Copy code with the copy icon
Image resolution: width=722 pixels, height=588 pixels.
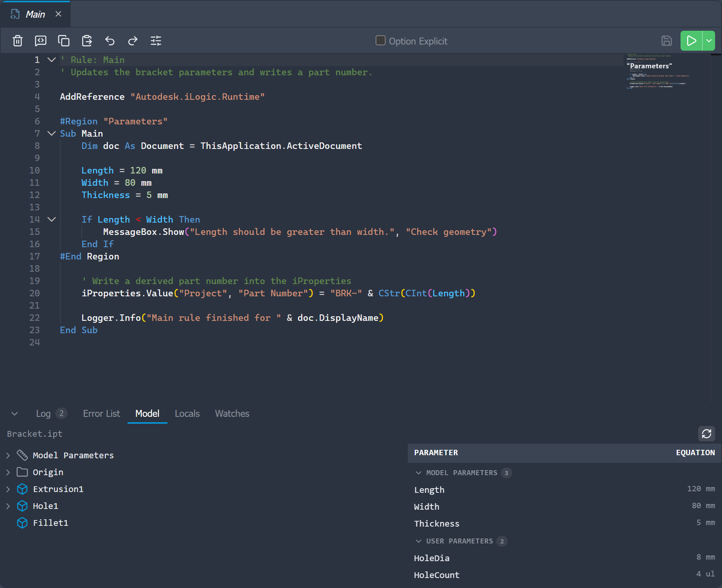(x=64, y=41)
